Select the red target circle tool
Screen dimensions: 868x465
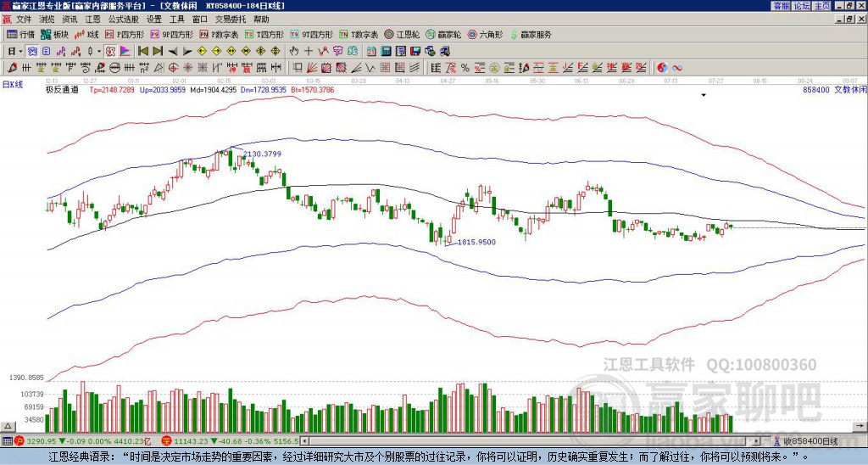[x=173, y=68]
